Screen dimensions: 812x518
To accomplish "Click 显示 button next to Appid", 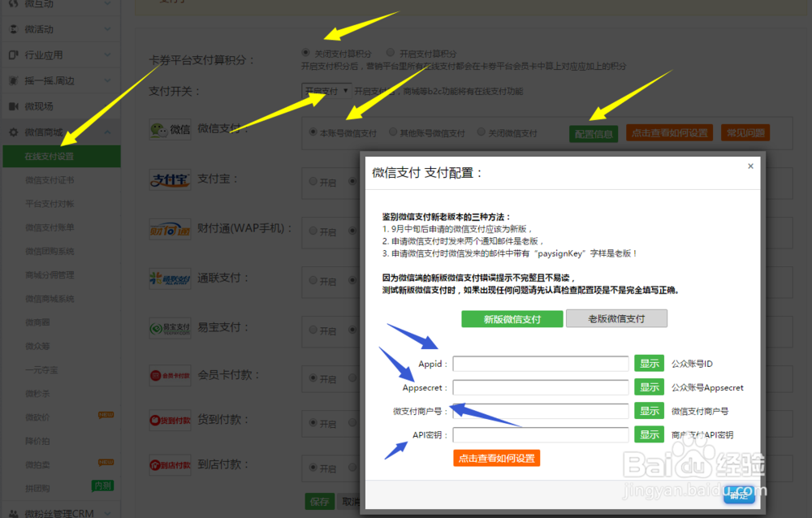I will coord(649,364).
